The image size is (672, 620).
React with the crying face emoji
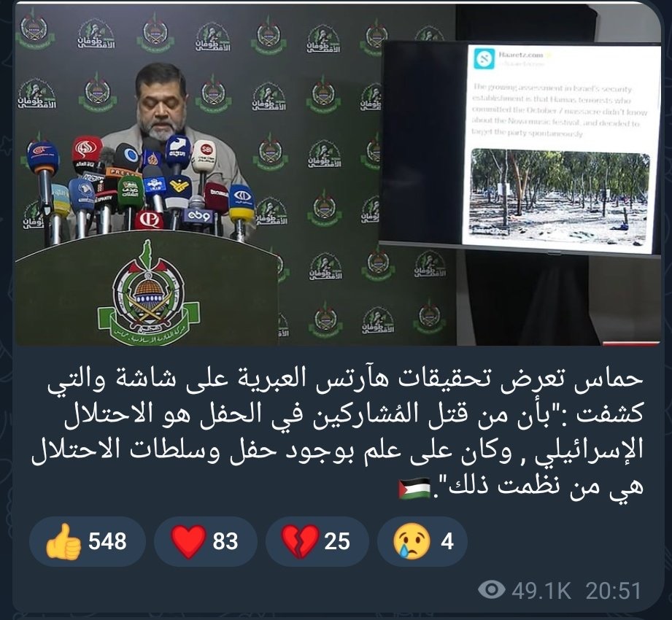pos(422,541)
